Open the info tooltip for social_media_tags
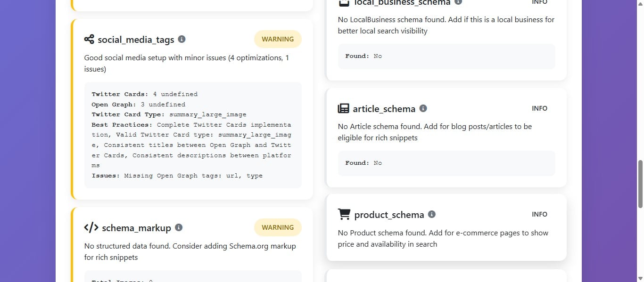644x282 pixels. click(182, 39)
